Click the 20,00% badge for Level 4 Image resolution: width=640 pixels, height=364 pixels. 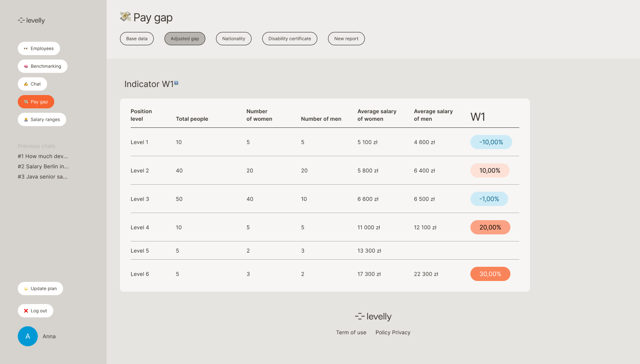tap(490, 227)
